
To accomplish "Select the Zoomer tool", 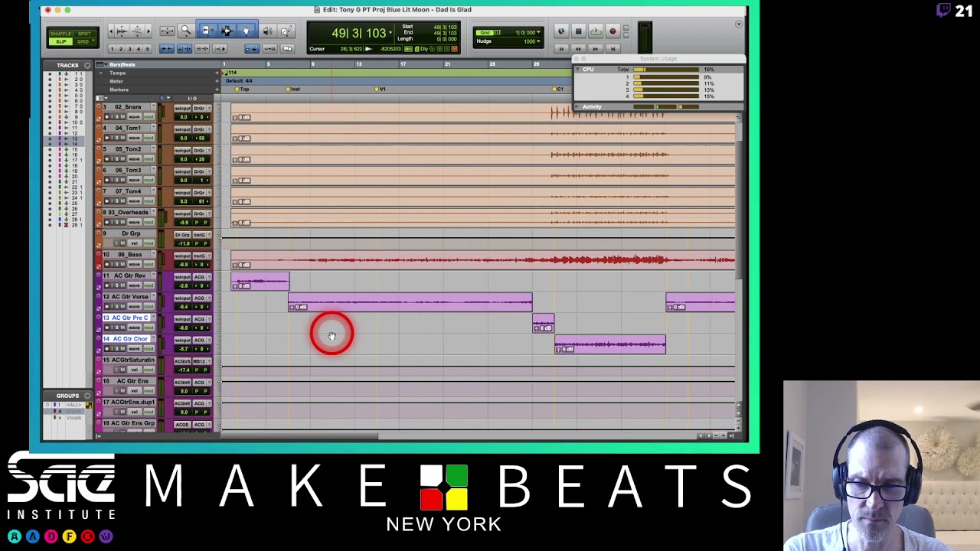I will tap(186, 31).
